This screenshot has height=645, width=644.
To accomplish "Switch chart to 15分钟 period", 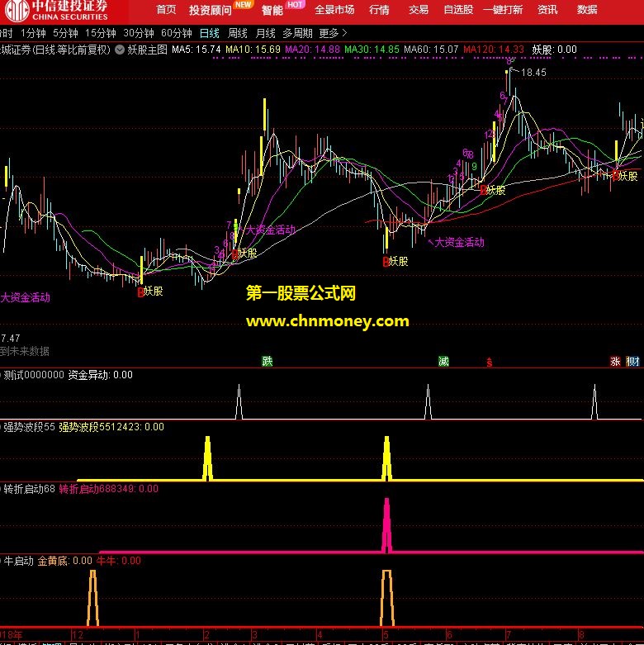I will [x=101, y=33].
